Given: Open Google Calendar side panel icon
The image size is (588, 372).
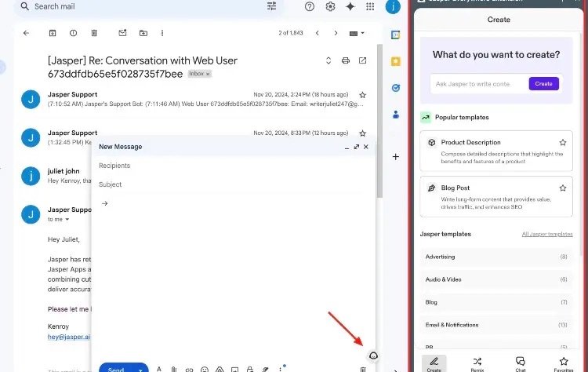Looking at the screenshot, I should coord(395,35).
